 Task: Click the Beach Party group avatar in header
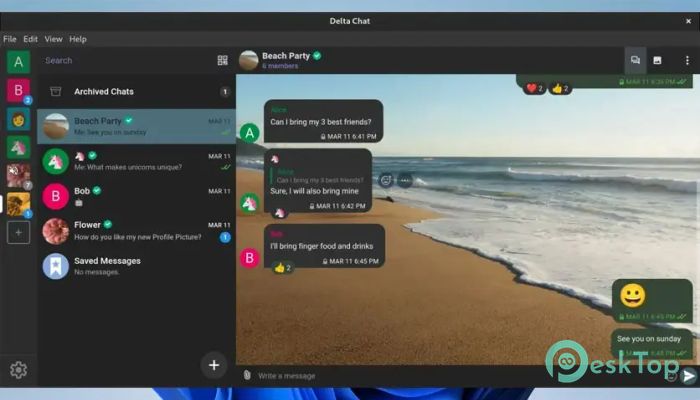pyautogui.click(x=249, y=60)
